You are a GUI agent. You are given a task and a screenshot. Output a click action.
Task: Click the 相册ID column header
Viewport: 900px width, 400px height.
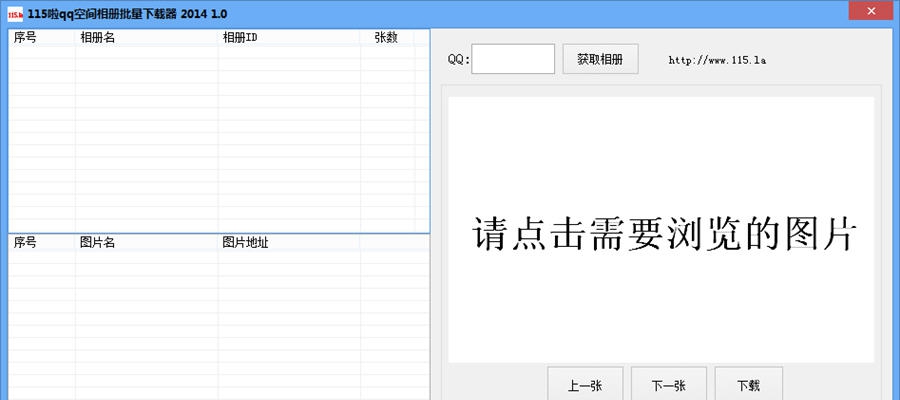(x=289, y=38)
